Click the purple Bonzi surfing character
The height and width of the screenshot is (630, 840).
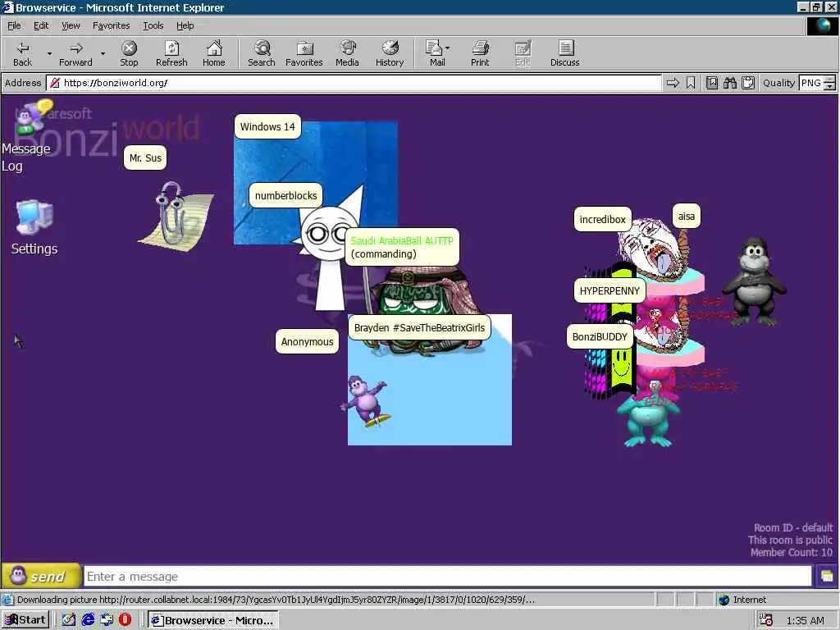366,401
